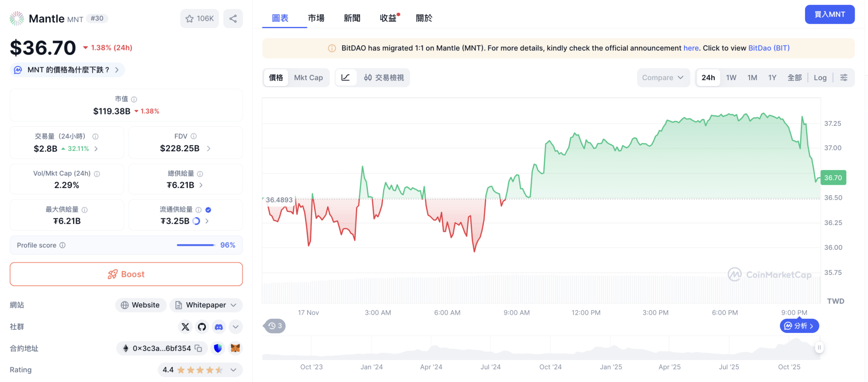Switch to the 新聞 news tab

click(x=352, y=18)
